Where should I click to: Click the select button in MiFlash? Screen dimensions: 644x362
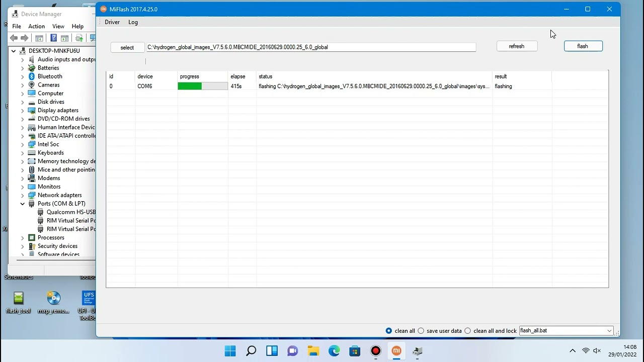[127, 47]
